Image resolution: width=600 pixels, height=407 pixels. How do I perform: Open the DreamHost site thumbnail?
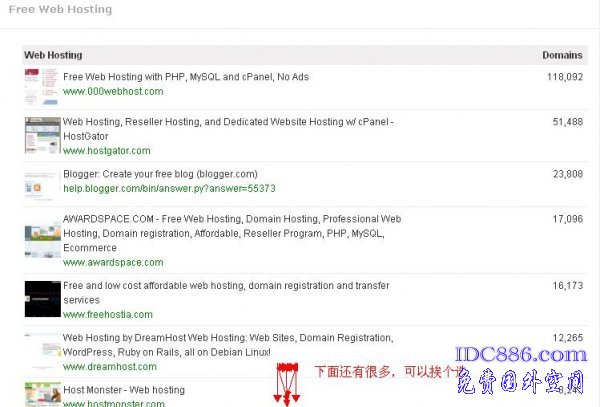coord(42,351)
